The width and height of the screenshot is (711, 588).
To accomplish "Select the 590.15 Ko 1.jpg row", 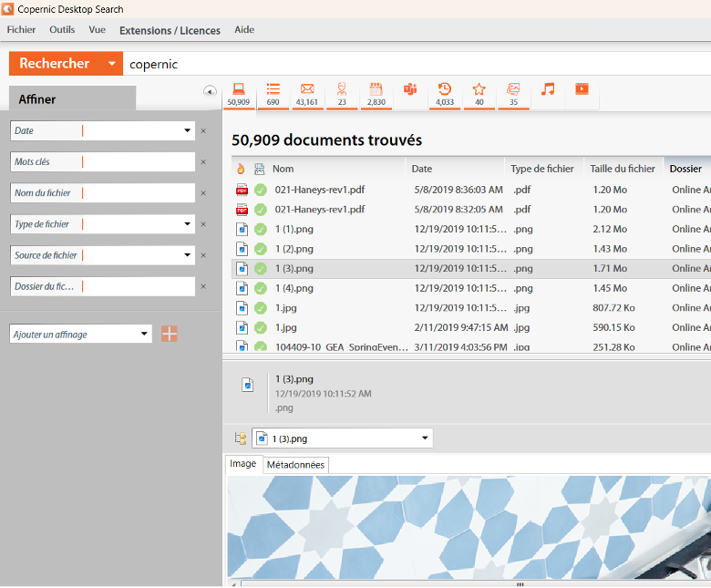I will point(471,328).
